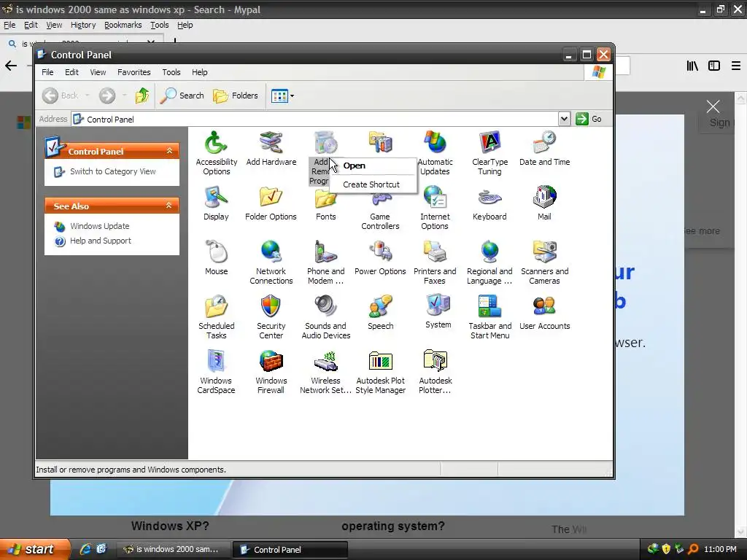Viewport: 747px width, 560px height.
Task: Open Mypal hamburger menu
Action: [736, 66]
